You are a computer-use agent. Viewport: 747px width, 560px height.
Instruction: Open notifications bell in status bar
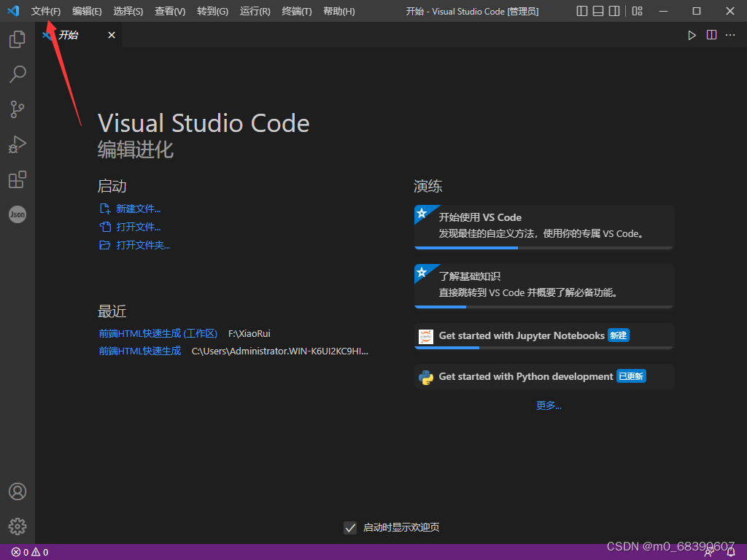click(731, 552)
